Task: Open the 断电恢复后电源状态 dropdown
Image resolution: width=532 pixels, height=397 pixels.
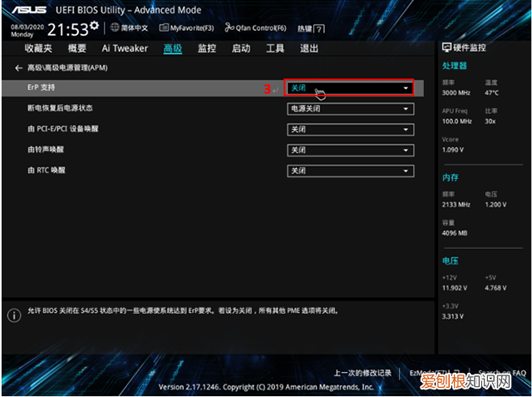Action: point(351,109)
